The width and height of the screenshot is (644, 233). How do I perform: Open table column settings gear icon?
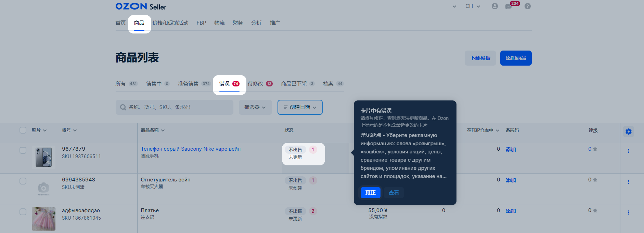click(628, 132)
